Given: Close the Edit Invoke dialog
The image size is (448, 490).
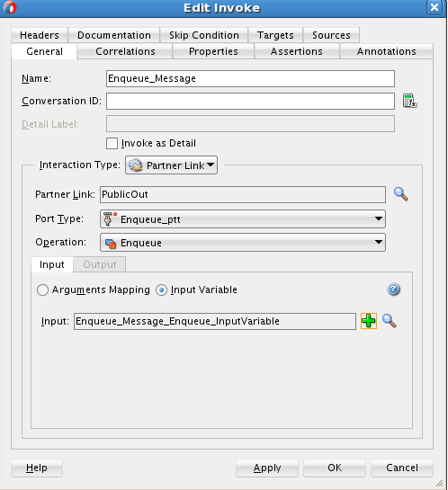Looking at the screenshot, I should tap(435, 7).
